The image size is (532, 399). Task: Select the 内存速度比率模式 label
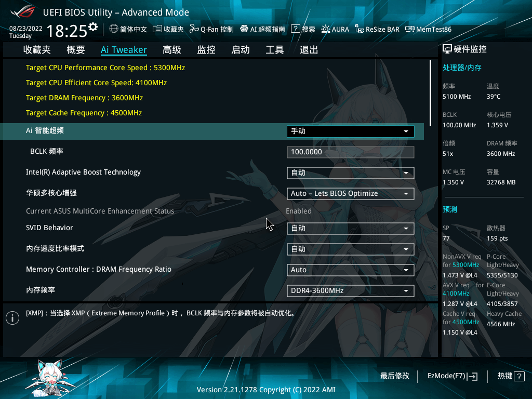(x=55, y=249)
